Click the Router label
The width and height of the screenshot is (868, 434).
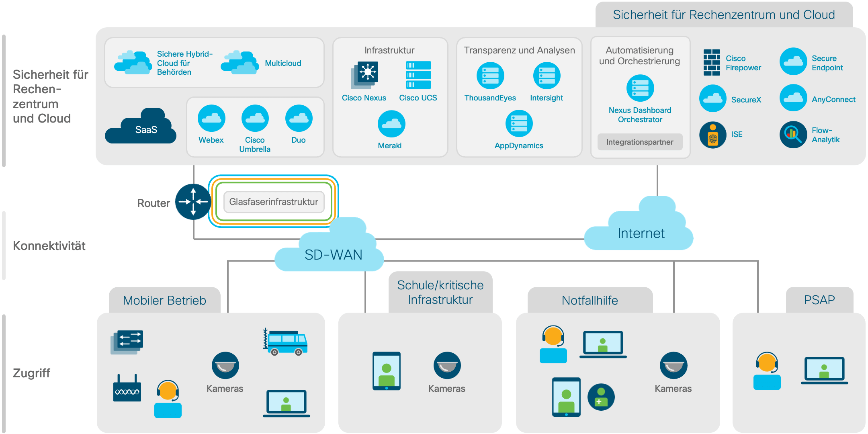pos(154,203)
